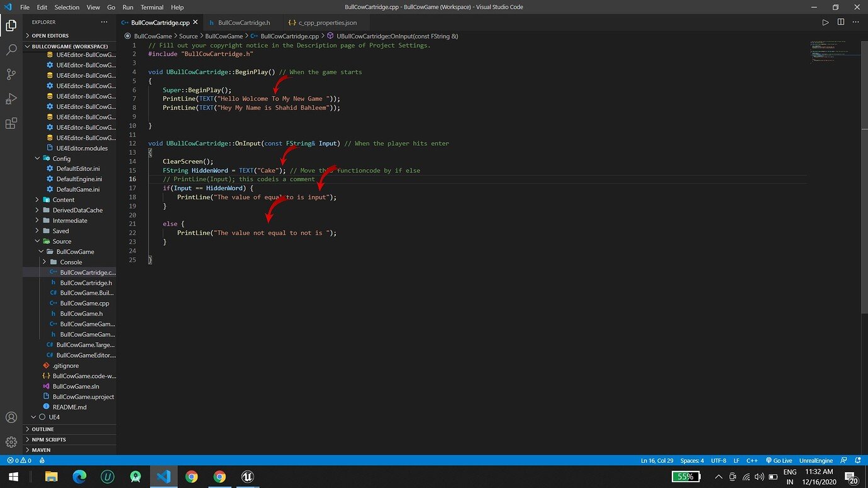Open the Accounts icon above the gear
The height and width of the screenshot is (488, 868).
click(x=11, y=417)
